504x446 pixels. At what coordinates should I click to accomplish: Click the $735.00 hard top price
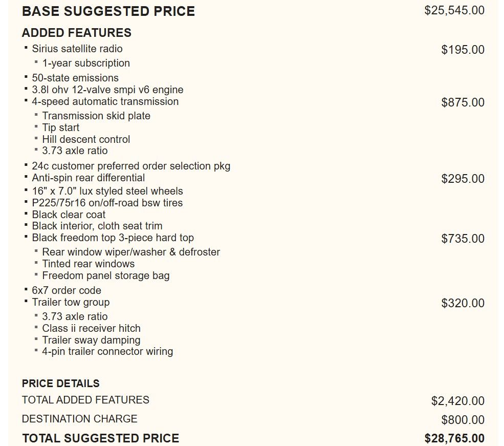(x=463, y=239)
